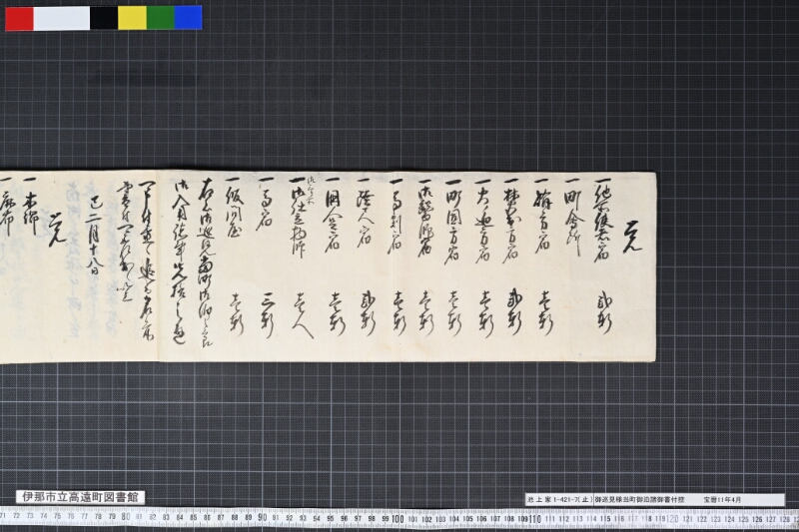Click the 100 mark on the ruler

click(398, 519)
